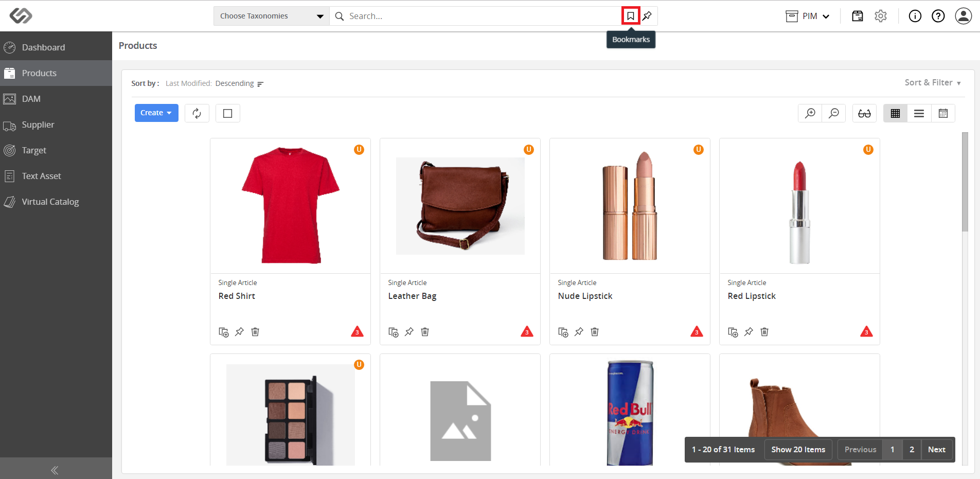Duplicate the Nude Lipstick product

click(x=563, y=332)
